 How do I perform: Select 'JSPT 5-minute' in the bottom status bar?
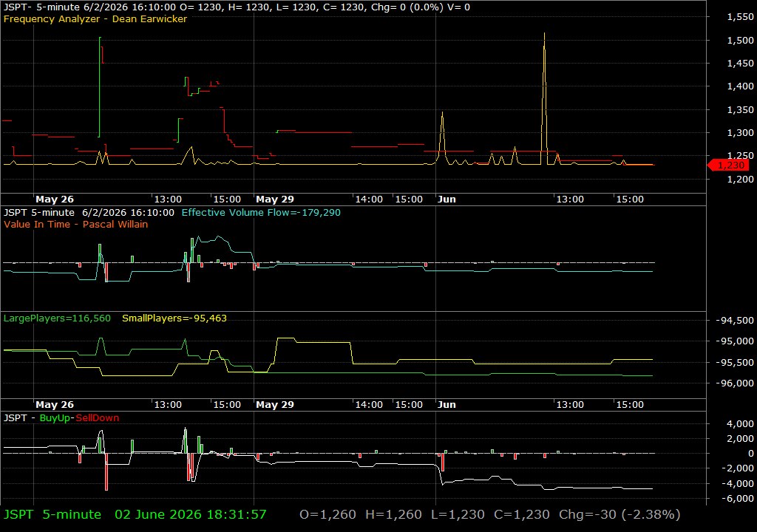tap(52, 514)
